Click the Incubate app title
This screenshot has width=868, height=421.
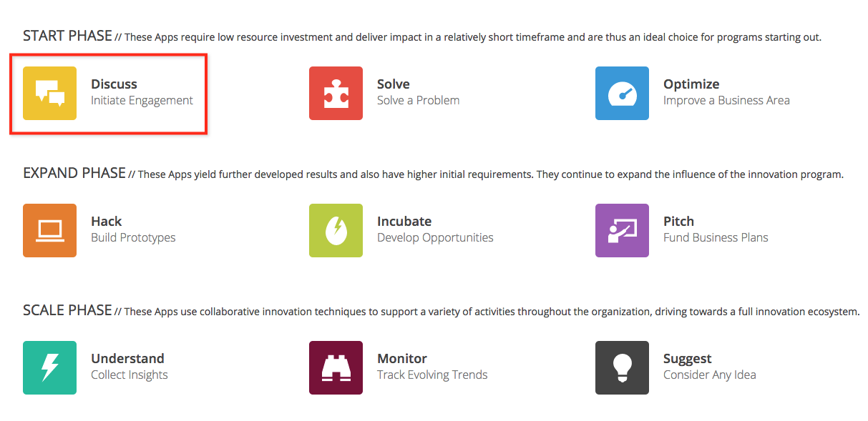pyautogui.click(x=404, y=222)
